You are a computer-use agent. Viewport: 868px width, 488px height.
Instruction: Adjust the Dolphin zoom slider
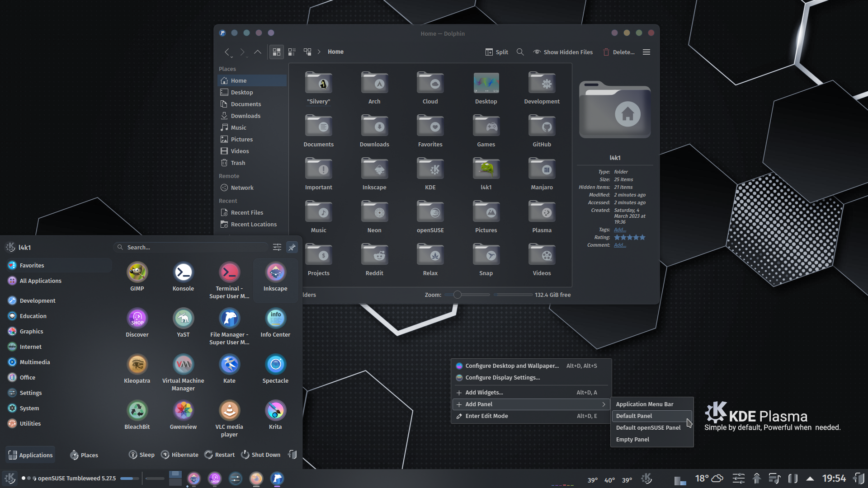tap(467, 295)
